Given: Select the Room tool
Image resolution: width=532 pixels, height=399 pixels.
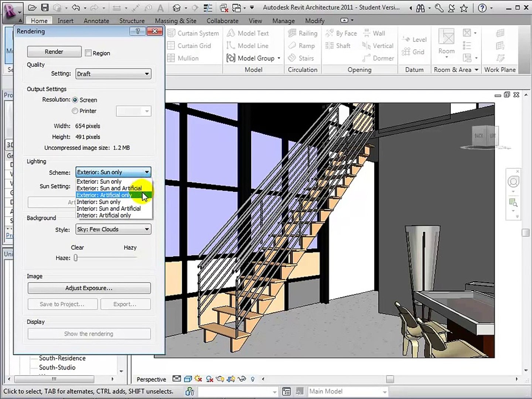Looking at the screenshot, I should click(446, 43).
